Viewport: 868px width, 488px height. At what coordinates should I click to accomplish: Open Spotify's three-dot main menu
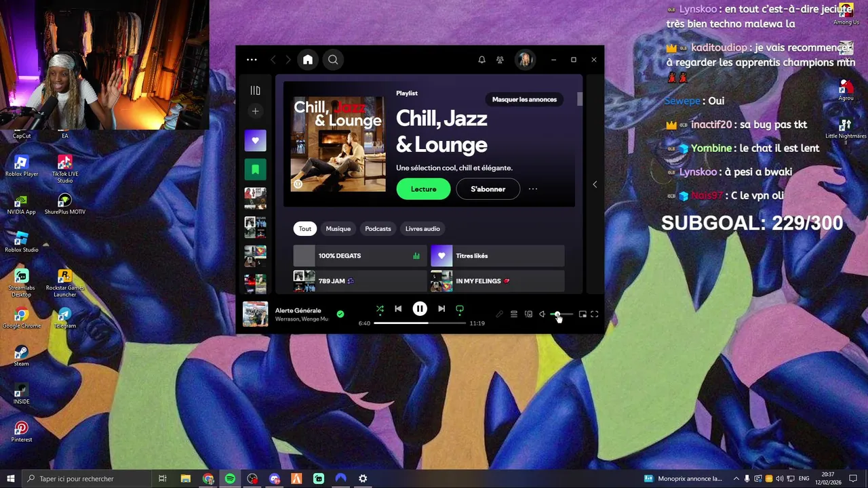252,60
